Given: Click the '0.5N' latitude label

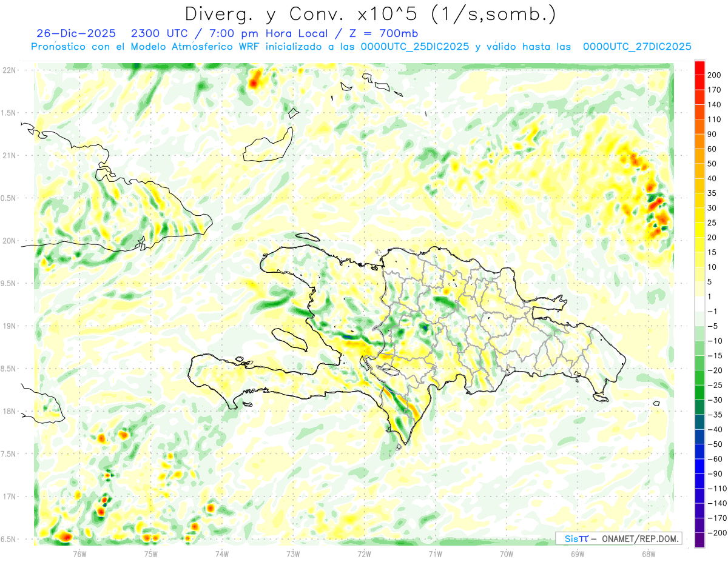Looking at the screenshot, I should pyautogui.click(x=8, y=198).
